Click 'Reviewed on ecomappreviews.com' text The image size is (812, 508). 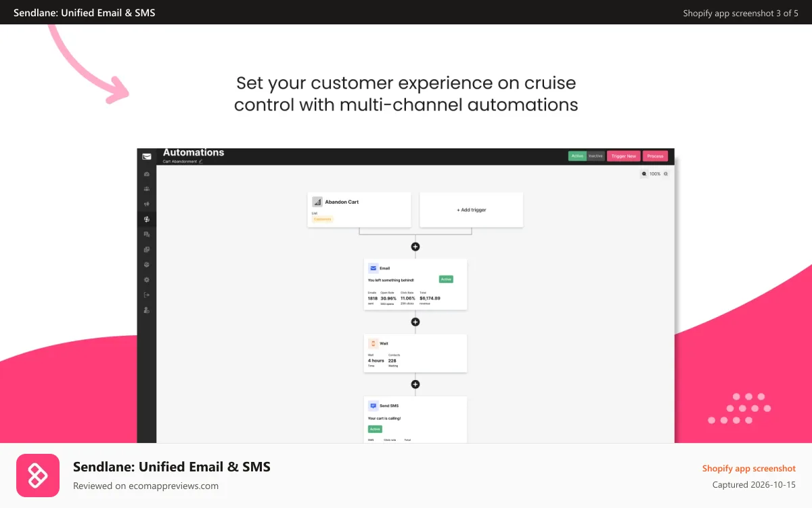pos(146,486)
